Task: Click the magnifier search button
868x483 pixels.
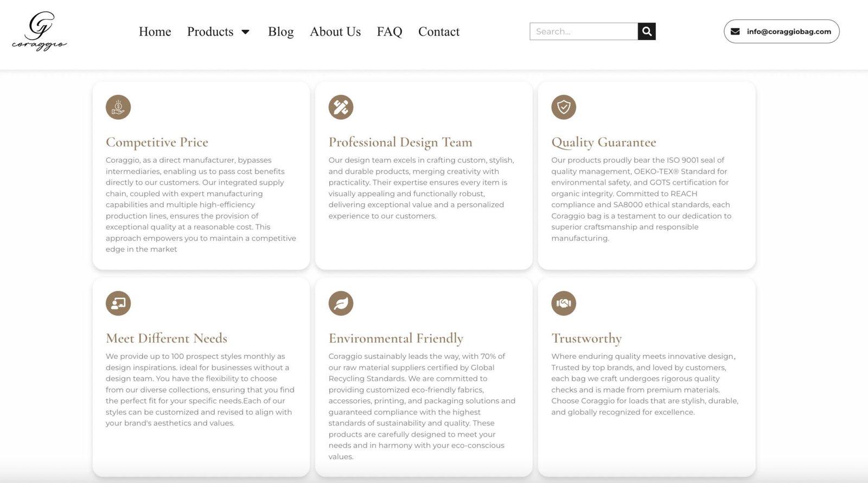Action: [647, 31]
